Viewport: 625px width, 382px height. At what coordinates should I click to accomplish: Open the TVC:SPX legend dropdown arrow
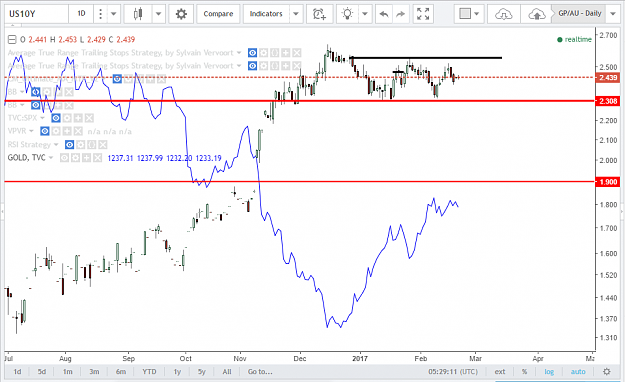(x=42, y=118)
